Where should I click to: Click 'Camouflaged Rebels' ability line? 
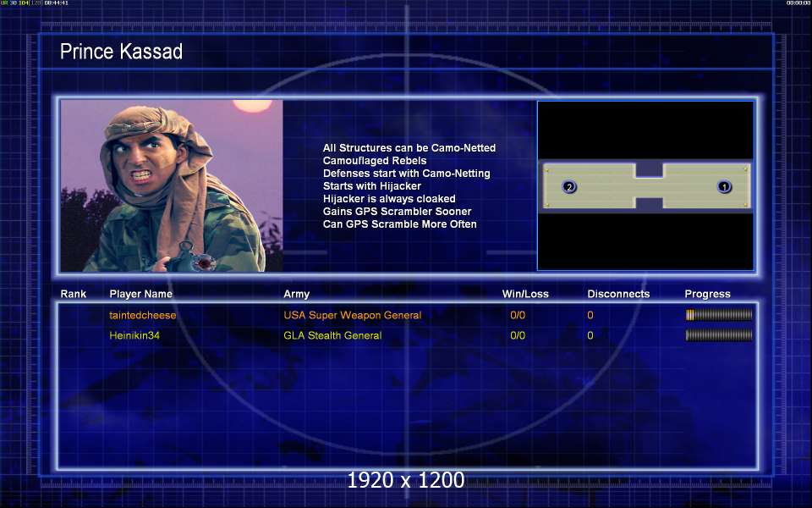(x=375, y=161)
